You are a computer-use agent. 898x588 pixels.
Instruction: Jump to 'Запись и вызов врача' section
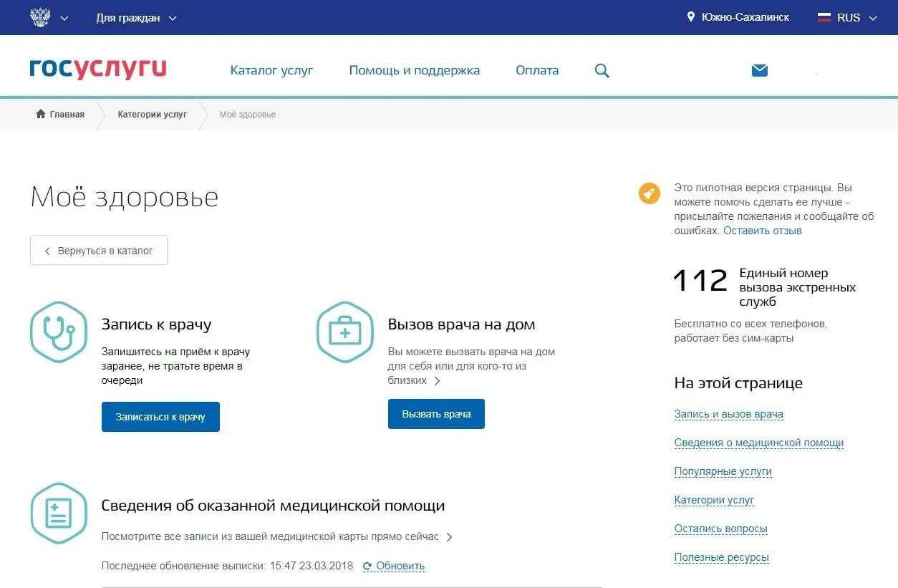[729, 414]
